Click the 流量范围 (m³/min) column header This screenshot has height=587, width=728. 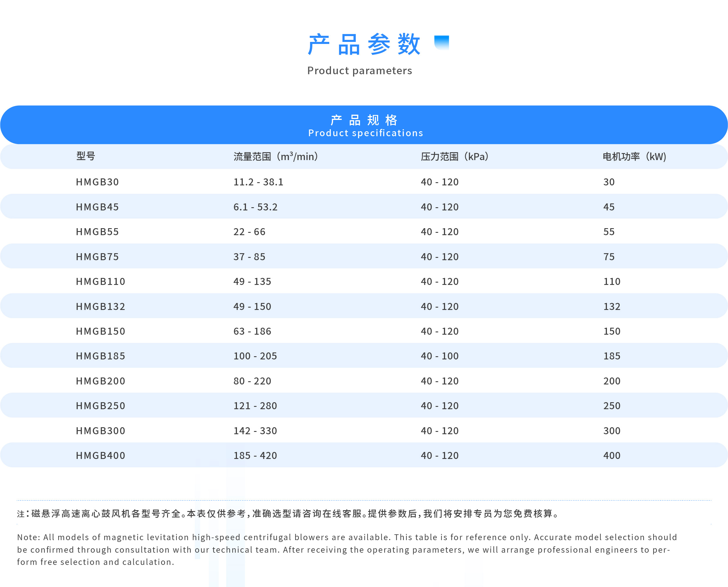coord(276,157)
